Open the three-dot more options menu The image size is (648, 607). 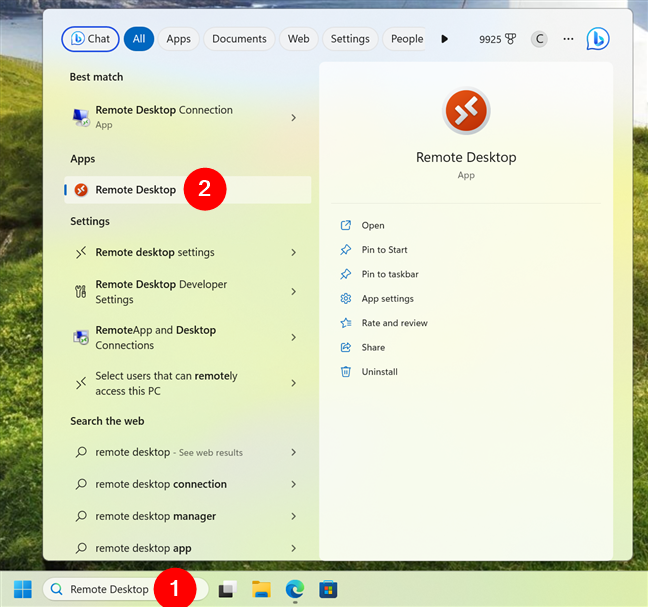coord(568,39)
